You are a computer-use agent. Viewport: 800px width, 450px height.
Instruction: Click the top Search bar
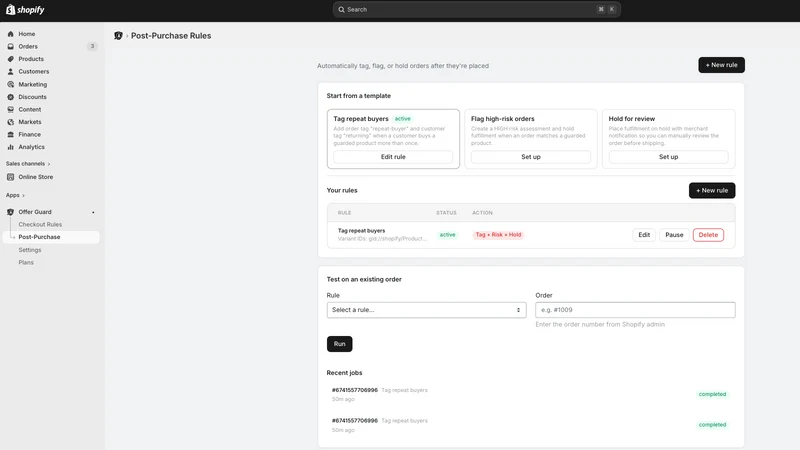477,10
